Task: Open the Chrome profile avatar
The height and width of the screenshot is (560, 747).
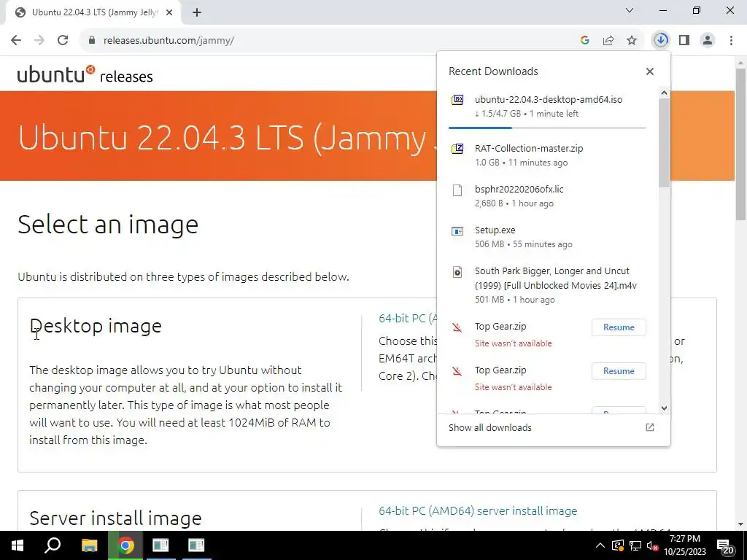Action: (708, 41)
